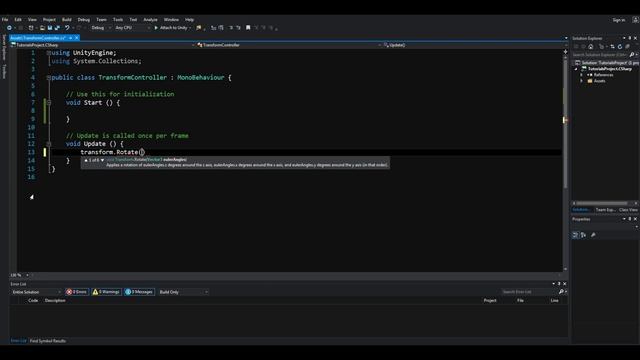Screen dimensions: 640x360
Task: Show next Rotate overload in tooltip
Action: tap(102, 160)
